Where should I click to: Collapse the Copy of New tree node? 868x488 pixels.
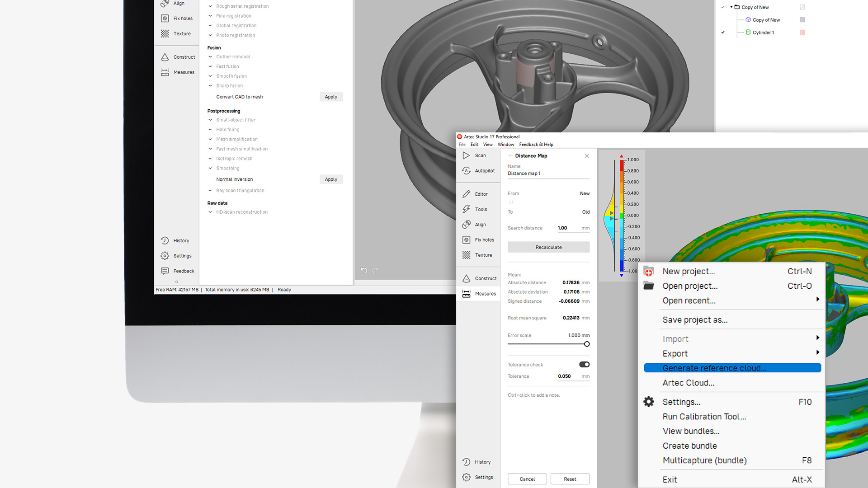pyautogui.click(x=732, y=7)
